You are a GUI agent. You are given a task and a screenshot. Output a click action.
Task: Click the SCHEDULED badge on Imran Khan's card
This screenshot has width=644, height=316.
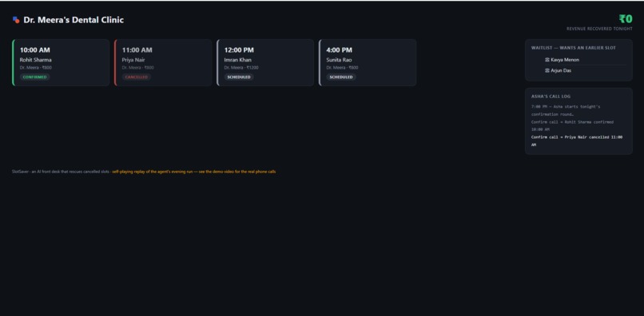(239, 77)
